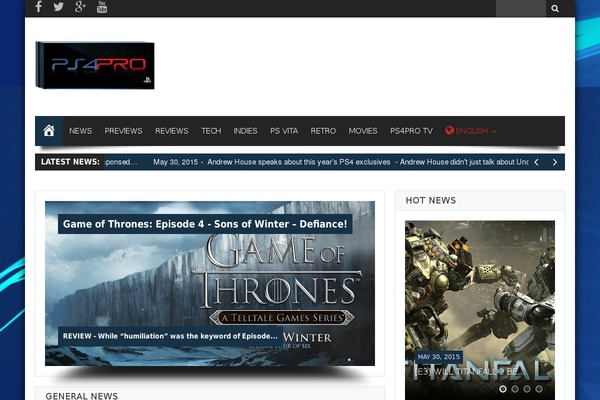Expand the English language dropdown
The width and height of the screenshot is (600, 400).
click(x=471, y=131)
